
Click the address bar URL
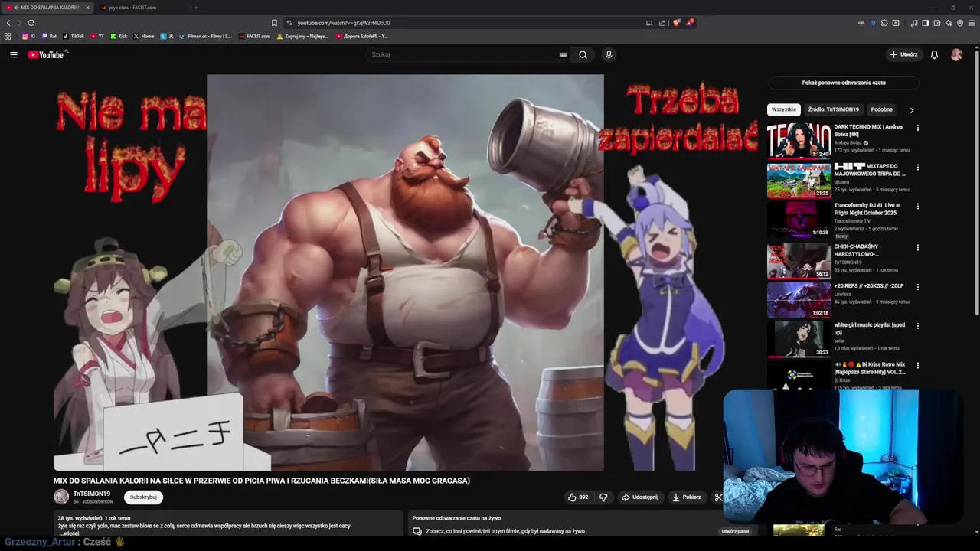pos(344,23)
